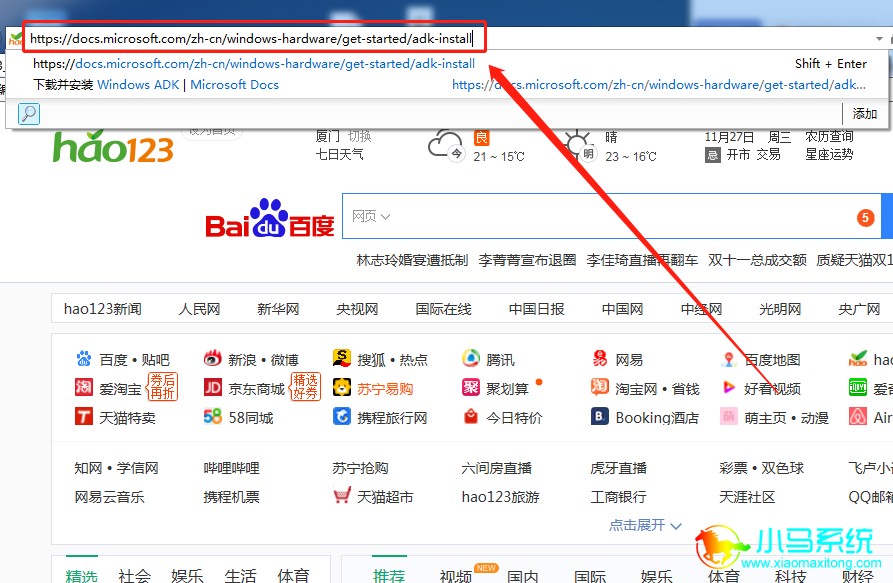Switch to the 社会 news tab
This screenshot has width=893, height=583.
tap(134, 575)
